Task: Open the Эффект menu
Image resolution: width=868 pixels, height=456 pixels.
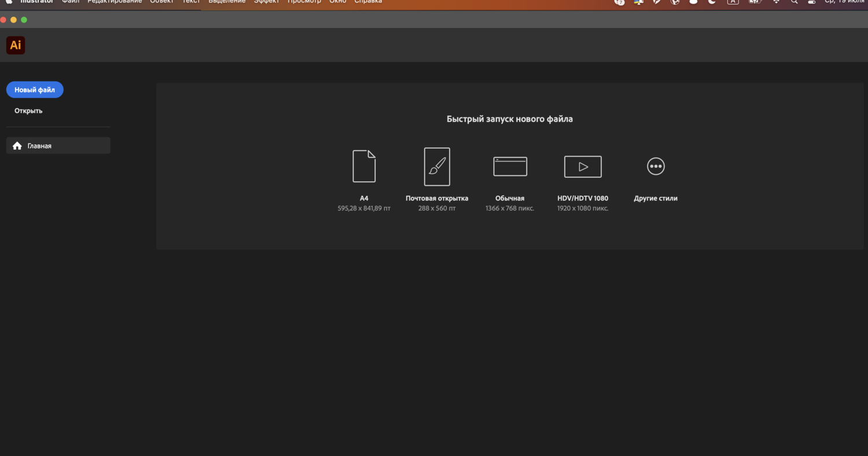Action: tap(266, 2)
